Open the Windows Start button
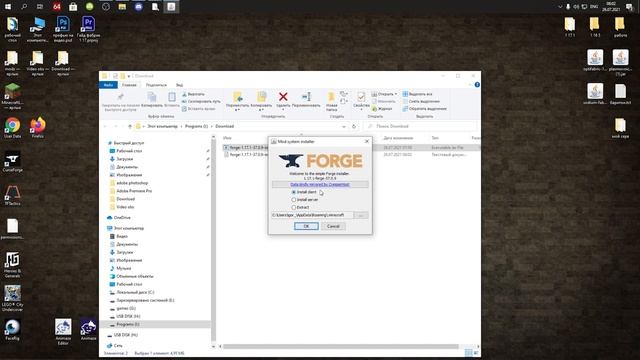This screenshot has width=640, height=360. click(x=8, y=7)
